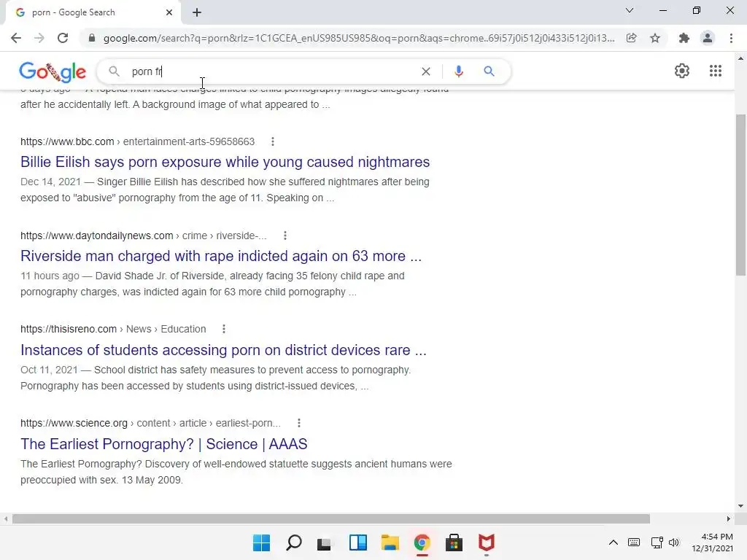Click the Google logo
Viewport: 747px width, 560px height.
(53, 71)
